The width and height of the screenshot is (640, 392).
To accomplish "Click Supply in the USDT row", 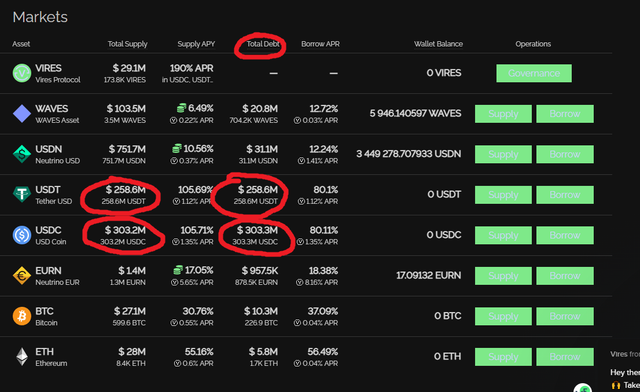I will click(503, 195).
